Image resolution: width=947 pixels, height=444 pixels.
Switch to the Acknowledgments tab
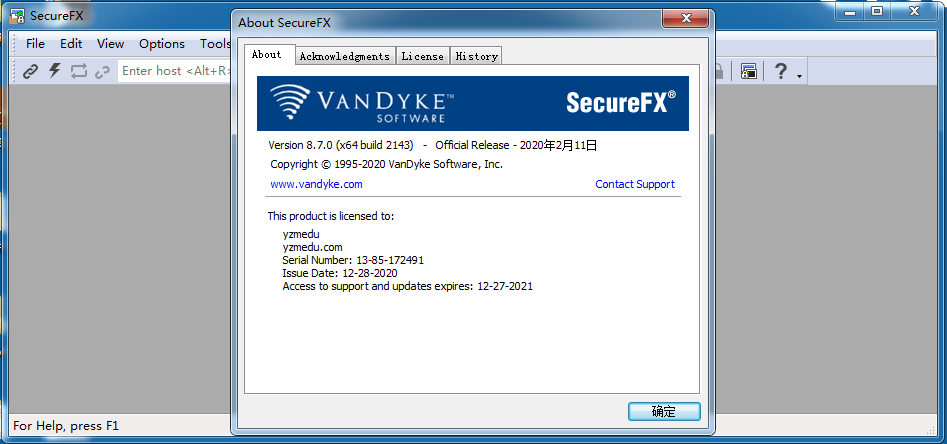[x=345, y=56]
